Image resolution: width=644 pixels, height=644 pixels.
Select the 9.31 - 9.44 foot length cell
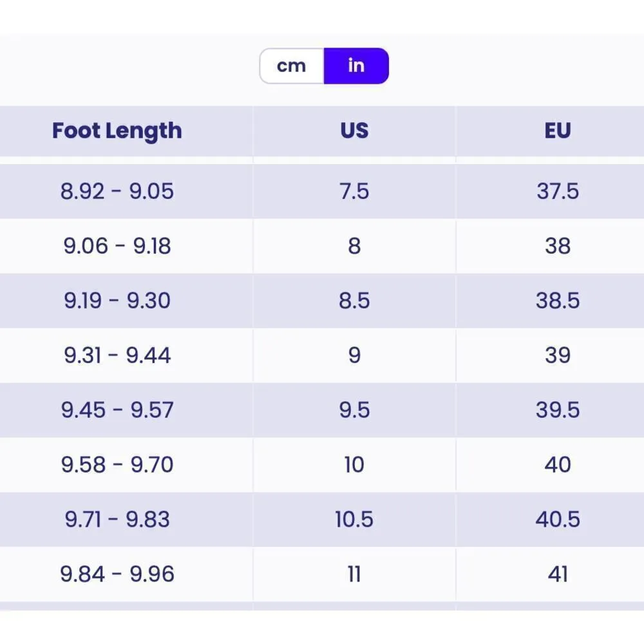click(117, 355)
